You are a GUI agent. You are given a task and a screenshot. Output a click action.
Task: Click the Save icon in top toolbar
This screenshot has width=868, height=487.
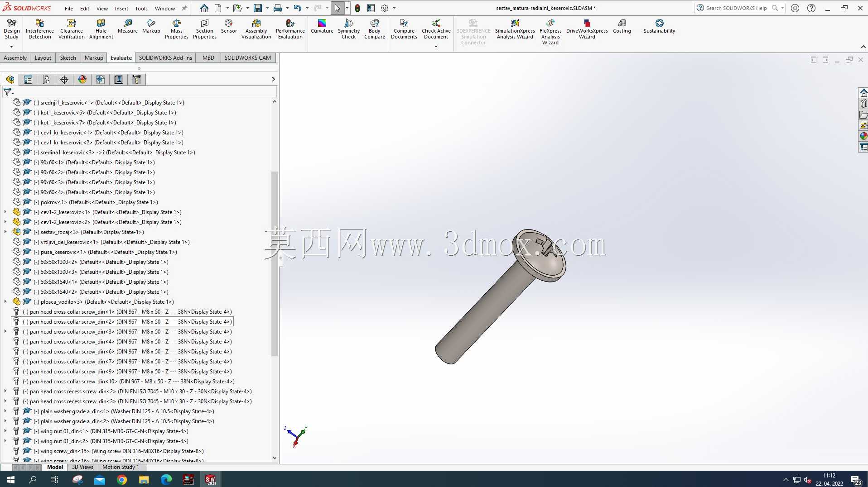[257, 8]
